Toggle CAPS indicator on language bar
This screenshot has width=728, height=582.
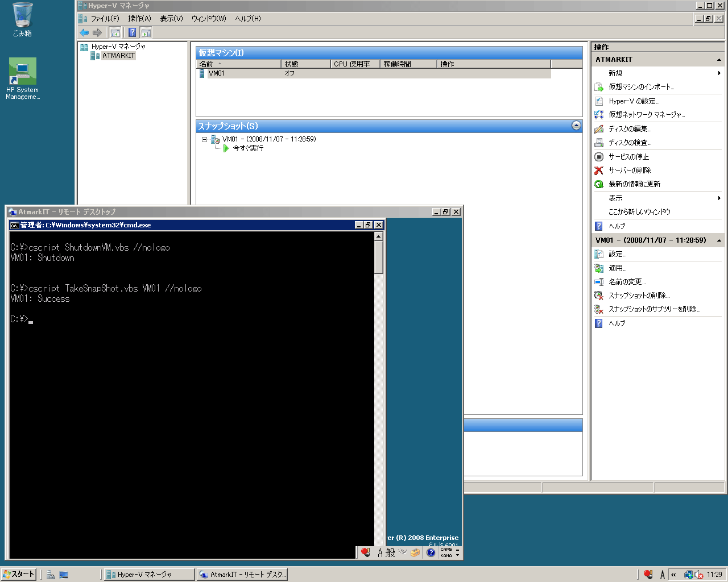[x=446, y=550]
